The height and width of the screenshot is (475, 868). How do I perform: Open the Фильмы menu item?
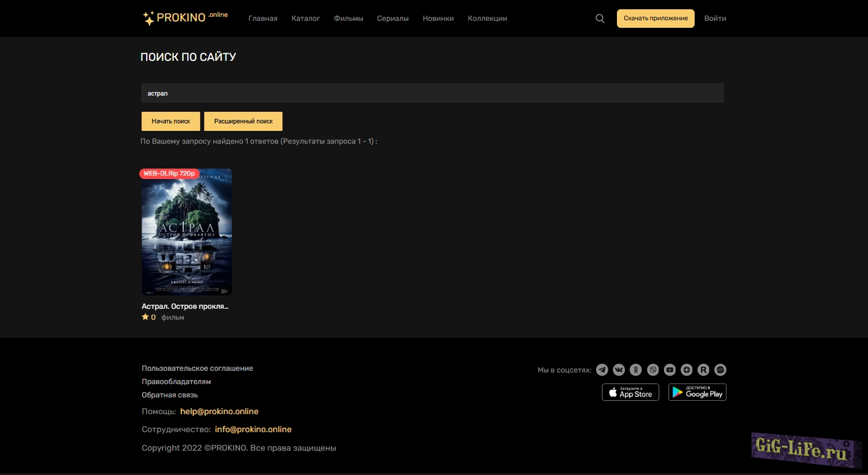348,19
